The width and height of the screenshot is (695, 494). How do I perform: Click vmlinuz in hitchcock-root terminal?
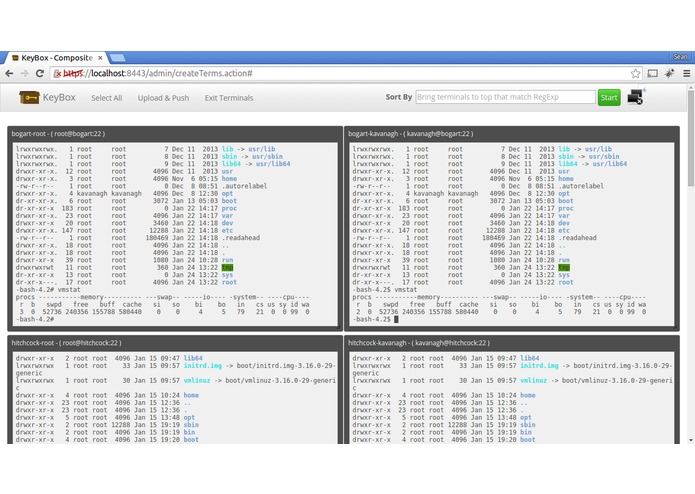197,381
